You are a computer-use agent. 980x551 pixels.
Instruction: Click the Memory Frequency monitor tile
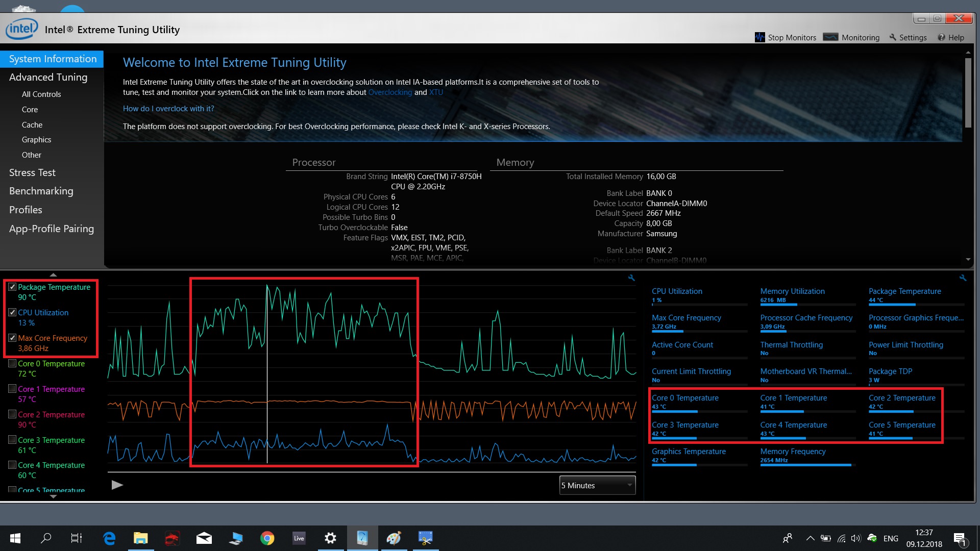807,456
